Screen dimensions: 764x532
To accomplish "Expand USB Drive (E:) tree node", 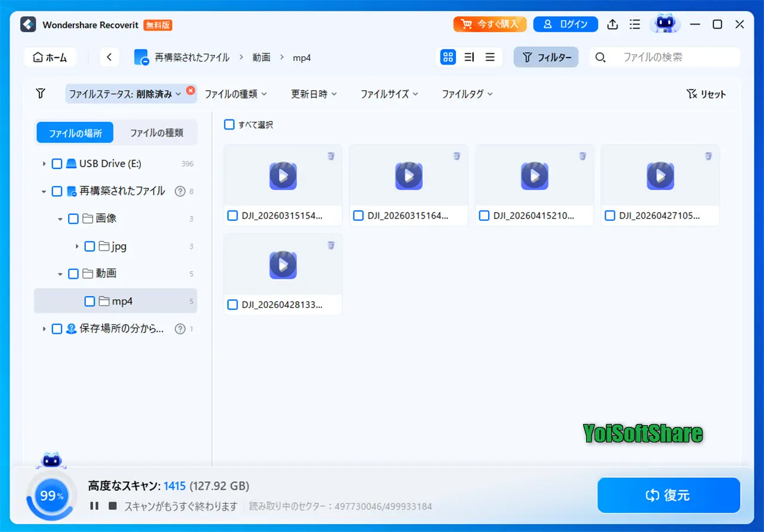I will [44, 164].
